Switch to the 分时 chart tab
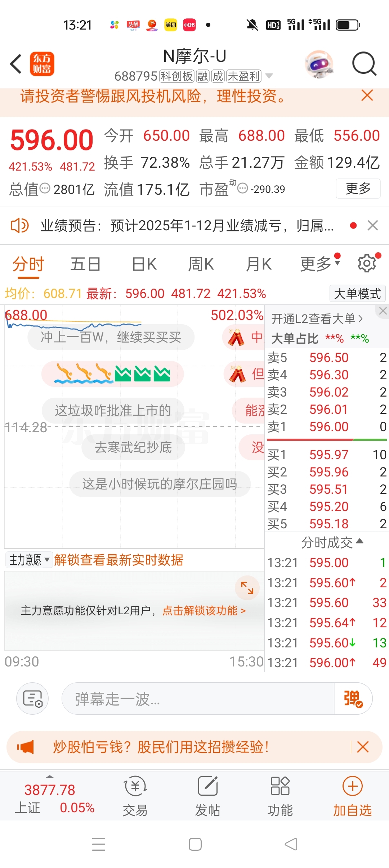The height and width of the screenshot is (868, 389). (x=28, y=265)
